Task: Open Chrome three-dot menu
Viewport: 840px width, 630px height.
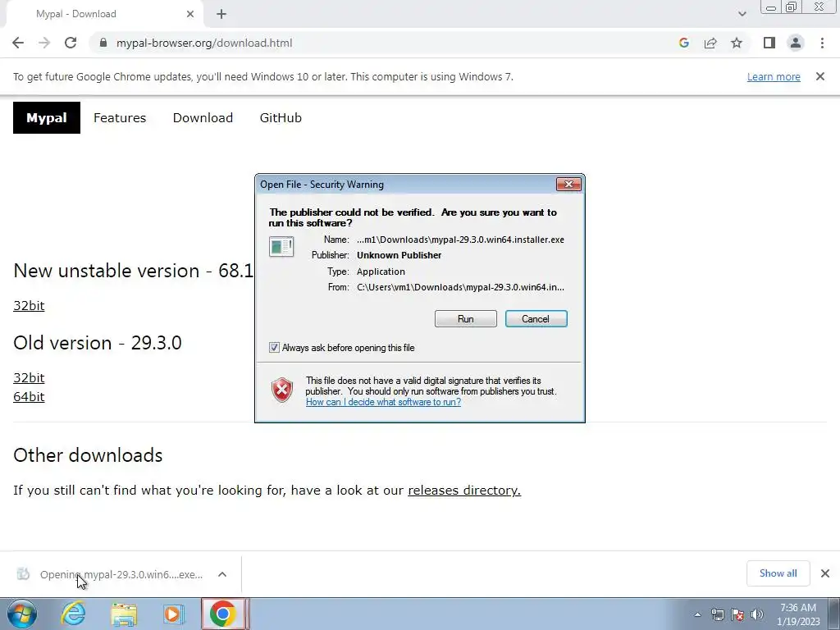Action: pos(822,43)
